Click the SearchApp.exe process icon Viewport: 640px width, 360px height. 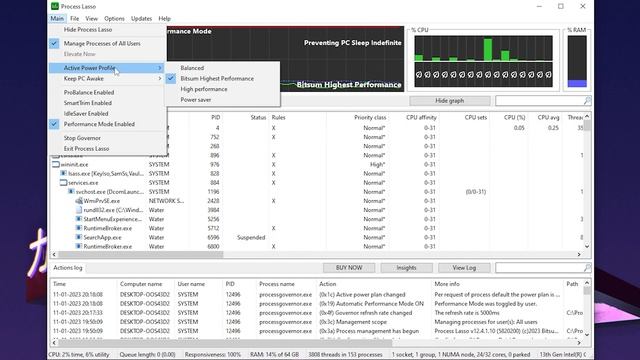pos(79,237)
